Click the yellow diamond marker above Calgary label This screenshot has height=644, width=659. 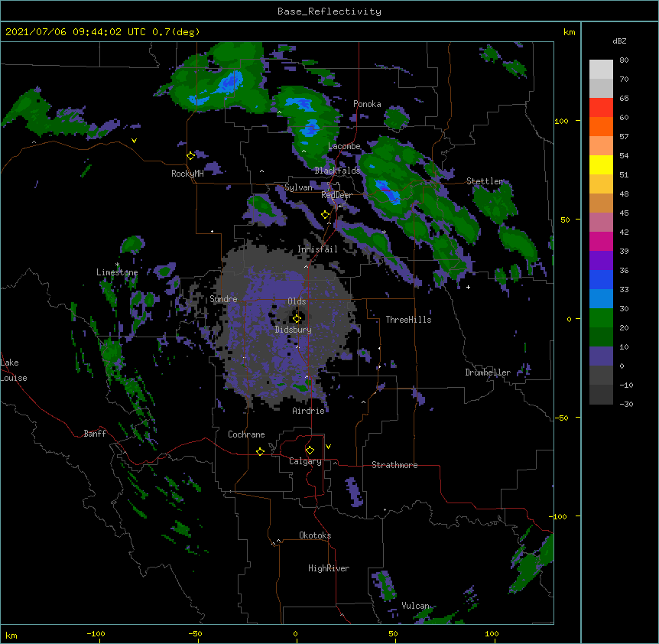310,450
